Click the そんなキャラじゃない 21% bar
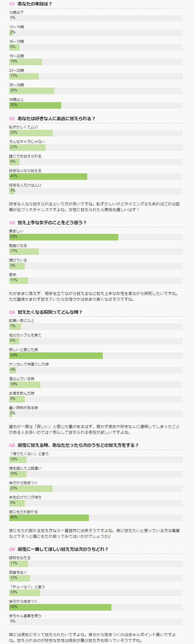195x644 pixels. click(27, 147)
